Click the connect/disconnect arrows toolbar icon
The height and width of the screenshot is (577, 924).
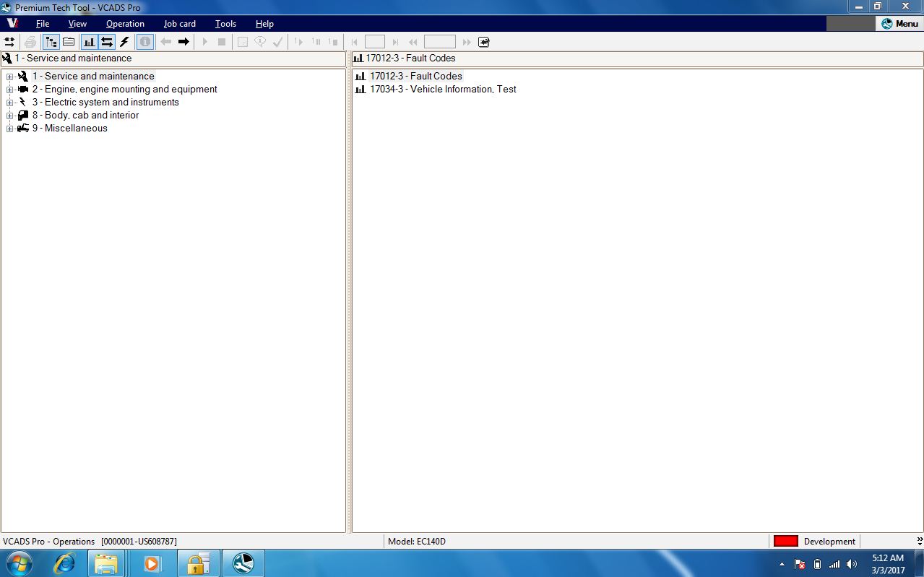9,42
